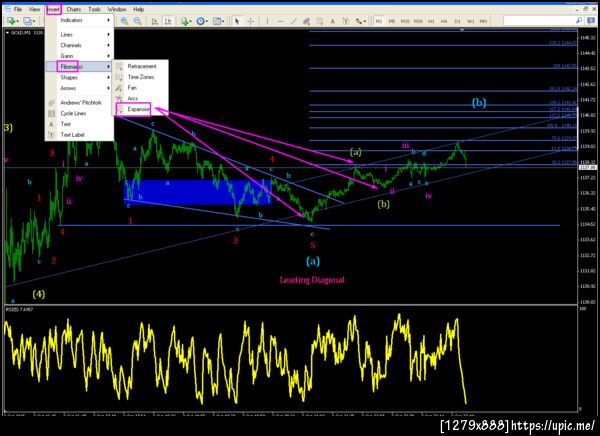Open the Tools menu
The height and width of the screenshot is (436, 600).
[x=94, y=9]
